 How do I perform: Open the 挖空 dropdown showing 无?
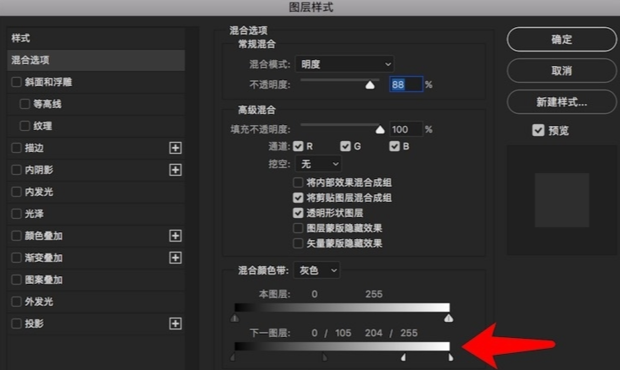318,164
